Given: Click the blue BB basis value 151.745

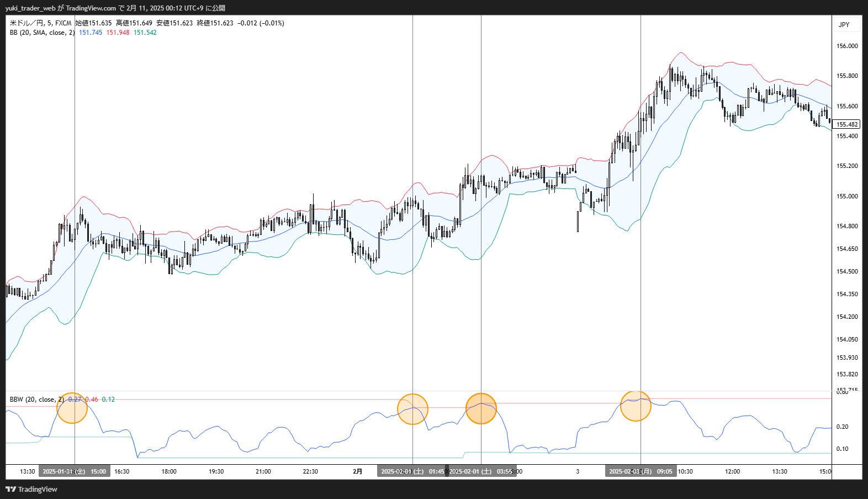Looking at the screenshot, I should pos(91,33).
